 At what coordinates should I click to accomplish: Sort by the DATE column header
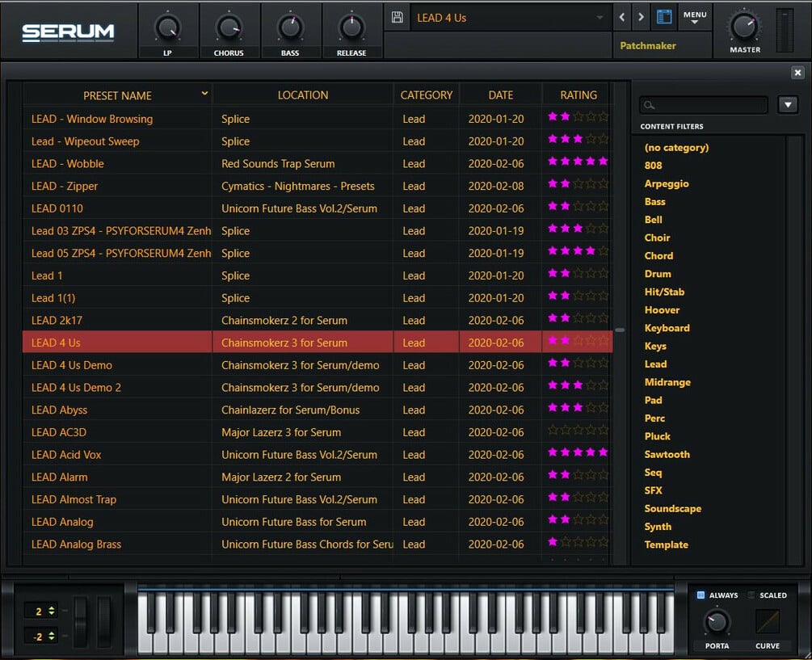point(501,95)
